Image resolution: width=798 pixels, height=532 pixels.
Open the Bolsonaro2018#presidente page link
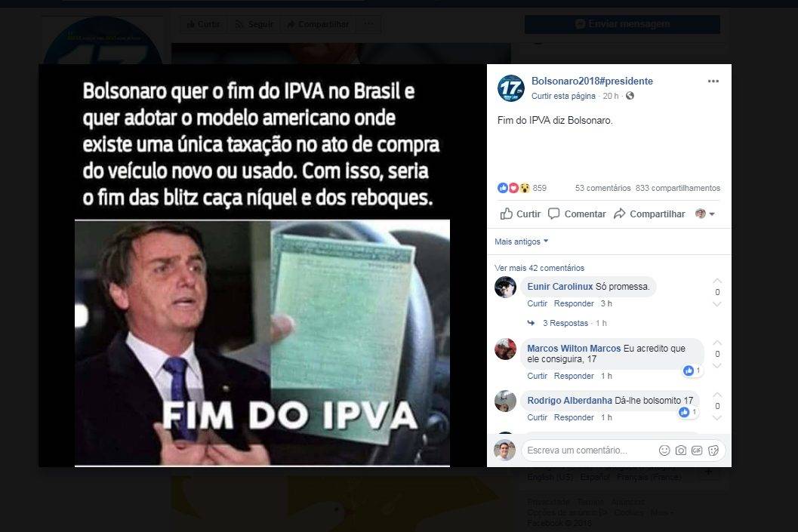pyautogui.click(x=592, y=81)
